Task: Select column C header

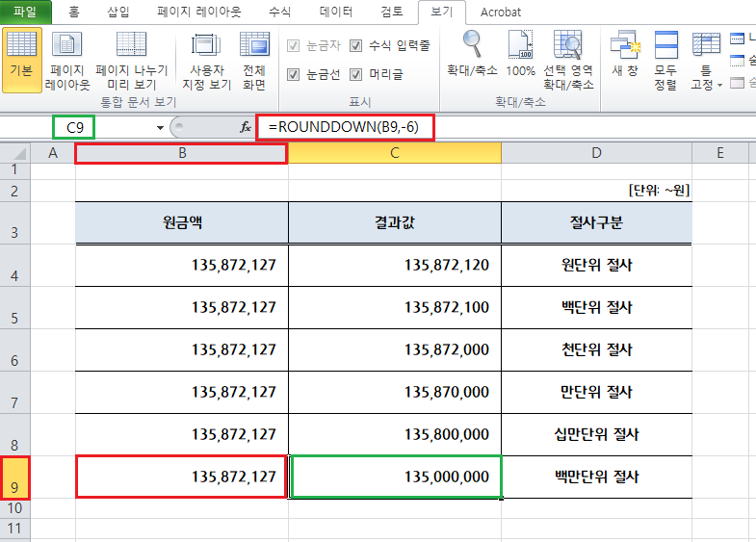Action: click(x=395, y=153)
